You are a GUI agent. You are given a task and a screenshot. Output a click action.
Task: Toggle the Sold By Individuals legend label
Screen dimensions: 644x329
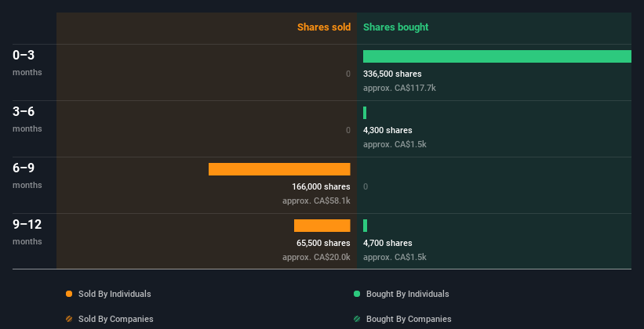115,294
